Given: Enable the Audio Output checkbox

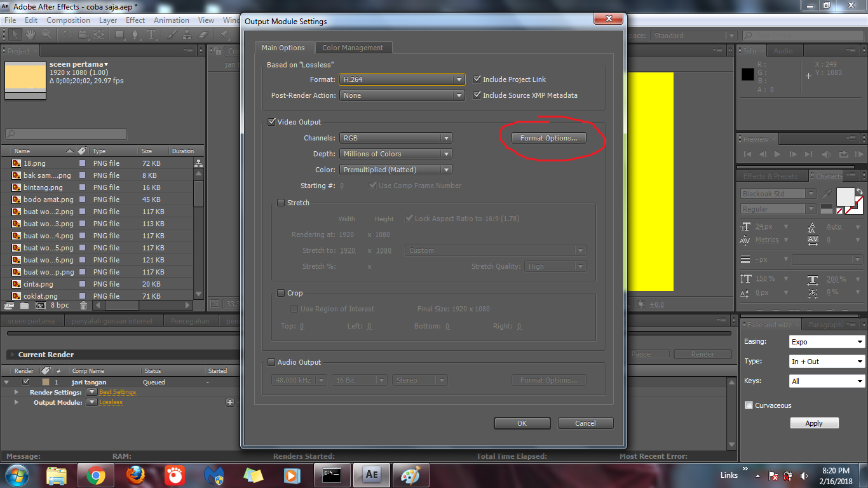Looking at the screenshot, I should pyautogui.click(x=272, y=362).
